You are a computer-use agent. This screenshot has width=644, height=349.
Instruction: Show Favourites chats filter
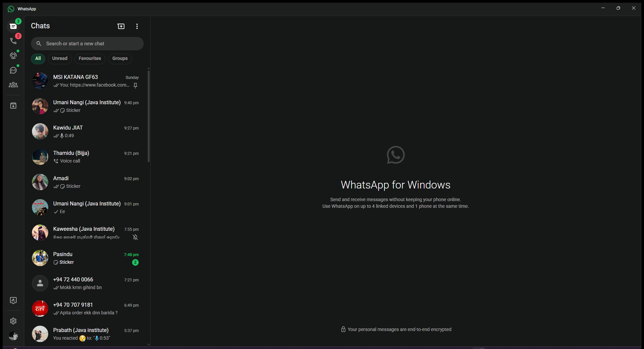pos(90,59)
